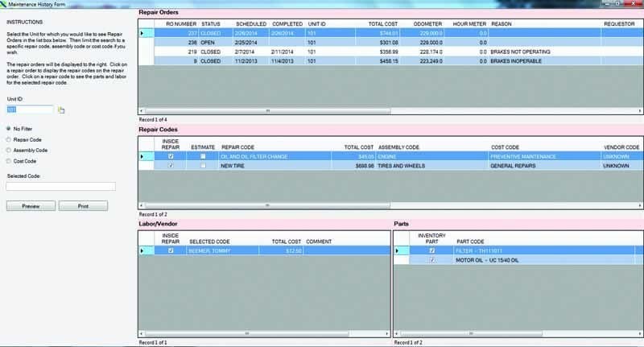Toggle Inventory Part checkbox for Motor Oil
The height and width of the screenshot is (347, 644).
[432, 261]
